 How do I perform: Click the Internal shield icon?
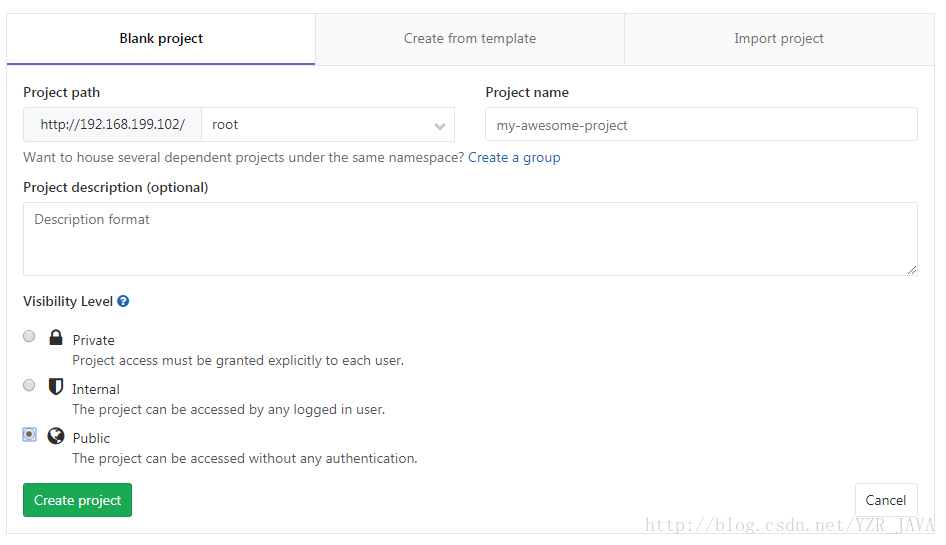tap(56, 386)
